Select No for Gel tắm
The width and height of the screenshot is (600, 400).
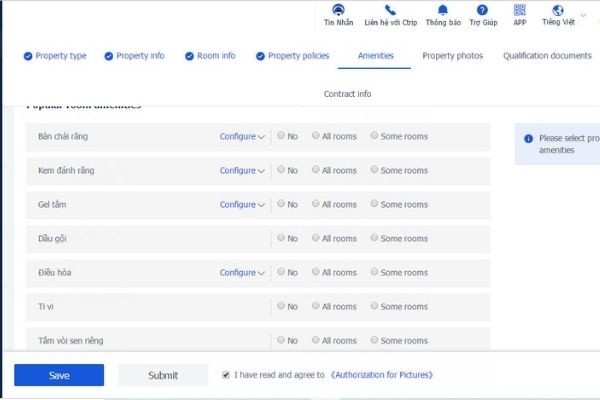pos(281,203)
